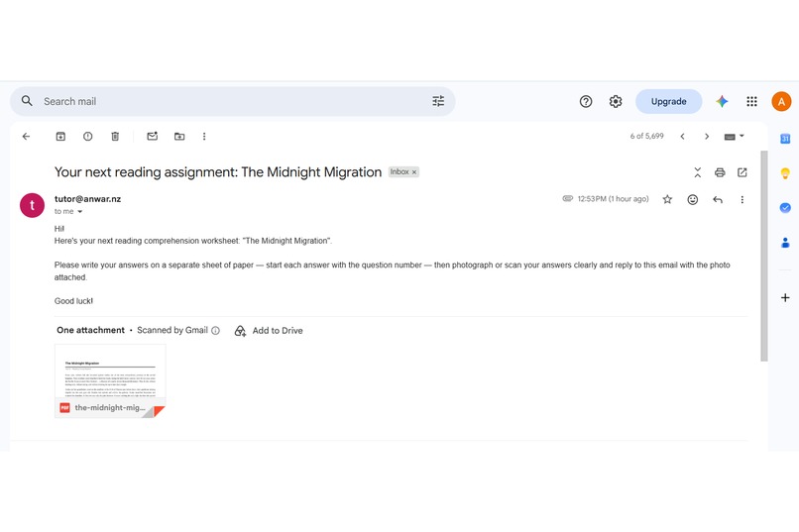Click the 'Good luck!' line

tap(74, 301)
